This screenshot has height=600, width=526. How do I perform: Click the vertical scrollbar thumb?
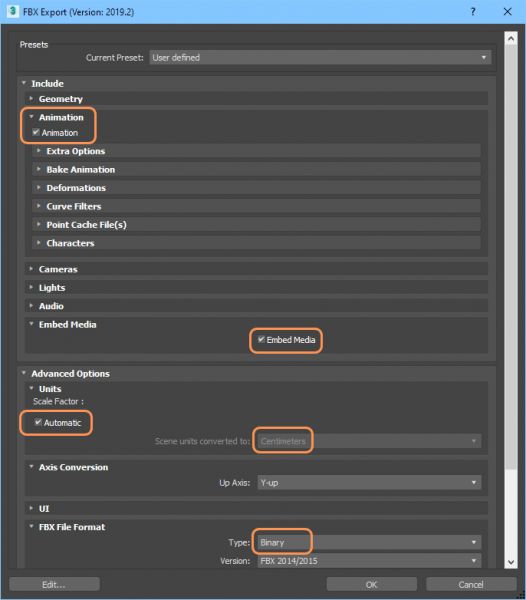(x=511, y=257)
